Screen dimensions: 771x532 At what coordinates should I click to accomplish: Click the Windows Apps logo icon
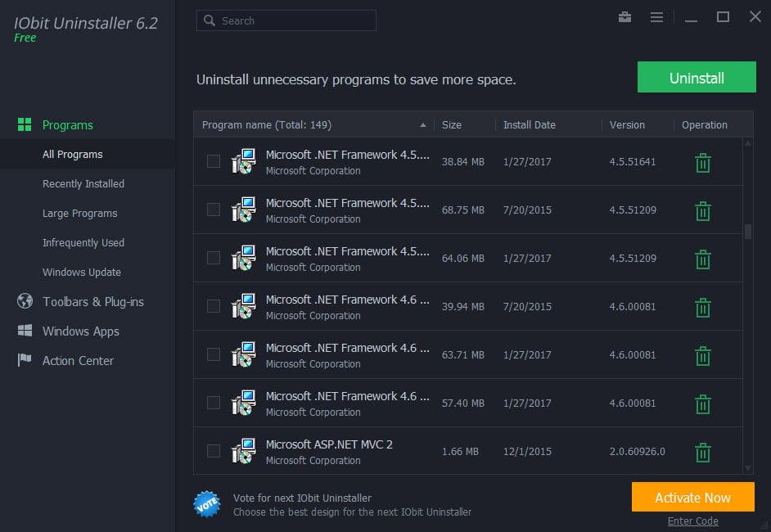point(25,331)
